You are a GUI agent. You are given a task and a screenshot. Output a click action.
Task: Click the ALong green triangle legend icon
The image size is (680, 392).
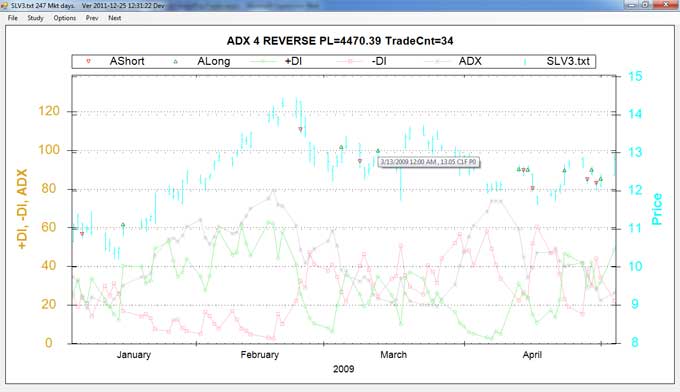pyautogui.click(x=175, y=62)
